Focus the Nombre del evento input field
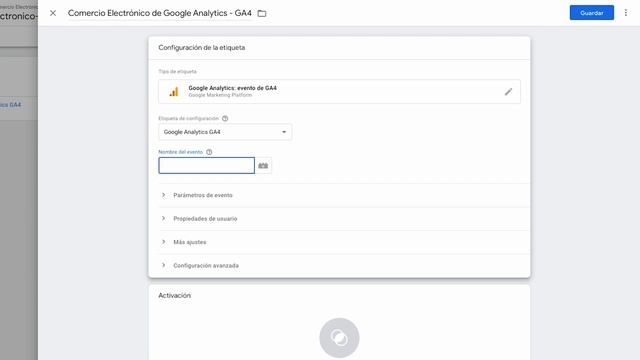The image size is (640, 360). 207,165
